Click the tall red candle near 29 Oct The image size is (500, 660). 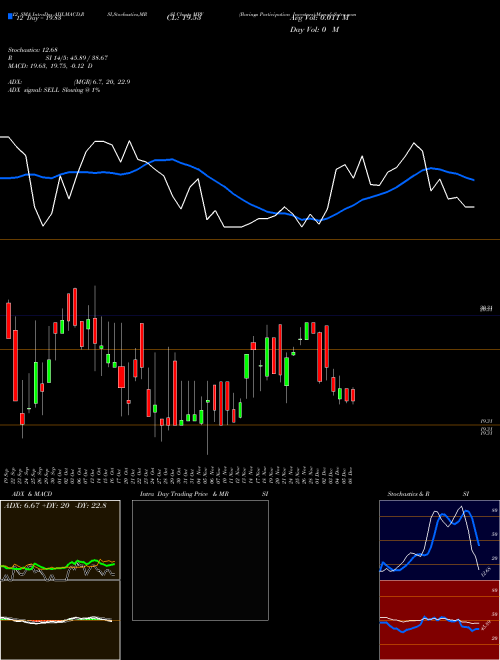click(x=175, y=393)
